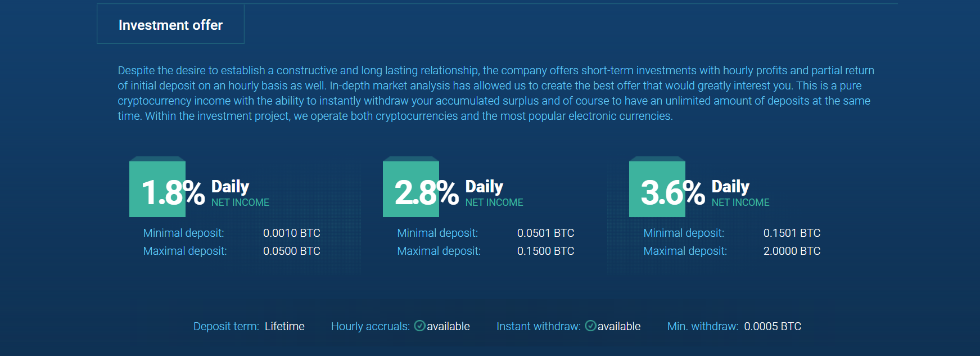Click the Lifetime deposit term value
Image resolution: width=980 pixels, height=356 pixels.
(x=284, y=326)
